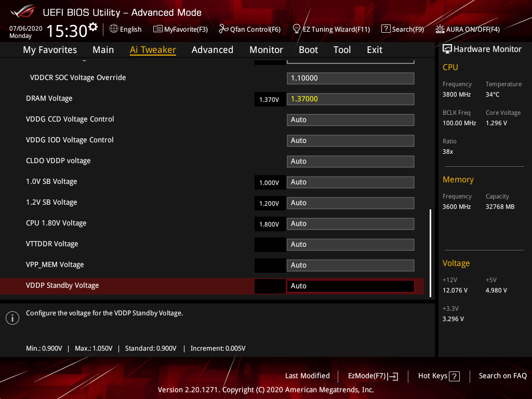Click CPU temperature 34°C value
This screenshot has height=399, width=532.
[493, 95]
